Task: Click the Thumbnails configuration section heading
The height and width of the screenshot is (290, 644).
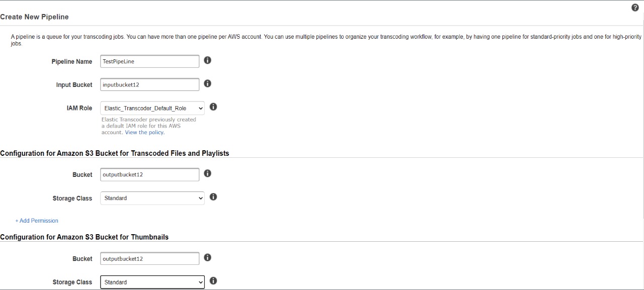Action: tap(85, 237)
